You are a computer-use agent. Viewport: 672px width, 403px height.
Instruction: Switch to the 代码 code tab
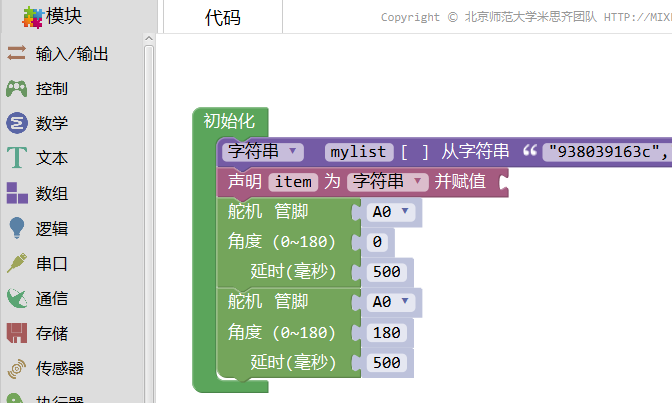click(x=223, y=18)
